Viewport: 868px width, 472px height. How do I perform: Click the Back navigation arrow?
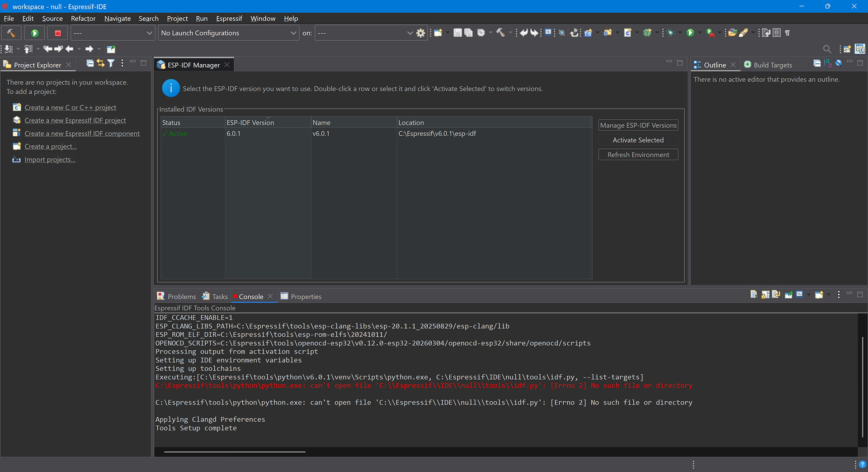click(x=69, y=49)
